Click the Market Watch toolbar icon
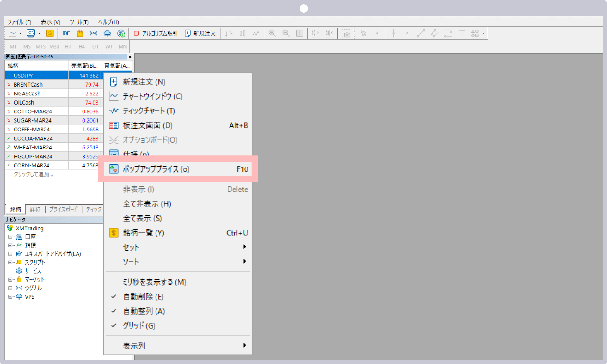Screen dimensions: 607x364 tap(31, 33)
